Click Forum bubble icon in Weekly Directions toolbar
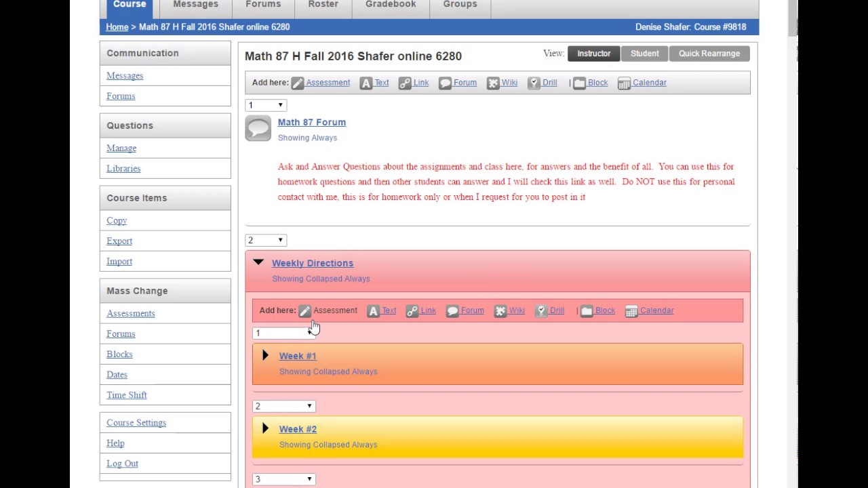The width and height of the screenshot is (868, 488). [452, 311]
